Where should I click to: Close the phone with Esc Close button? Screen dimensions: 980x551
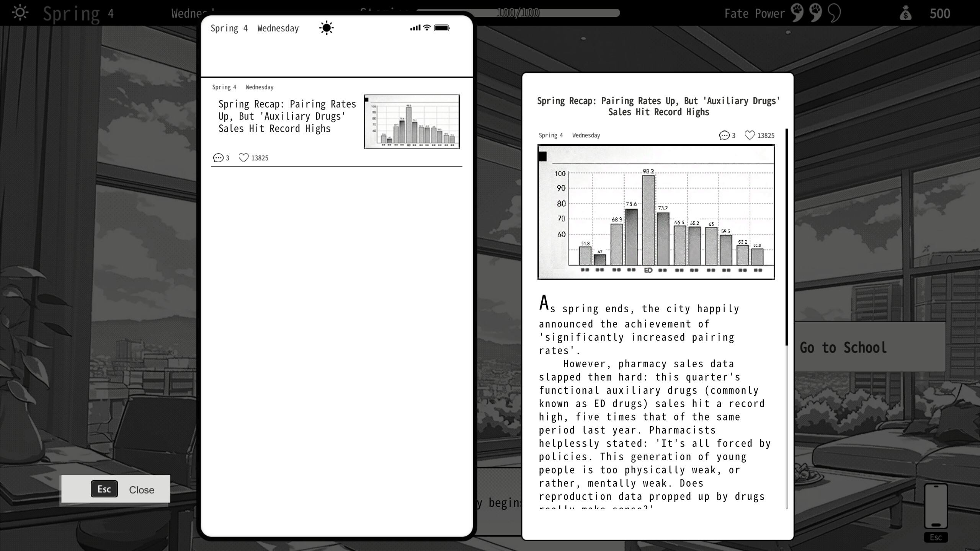(116, 489)
